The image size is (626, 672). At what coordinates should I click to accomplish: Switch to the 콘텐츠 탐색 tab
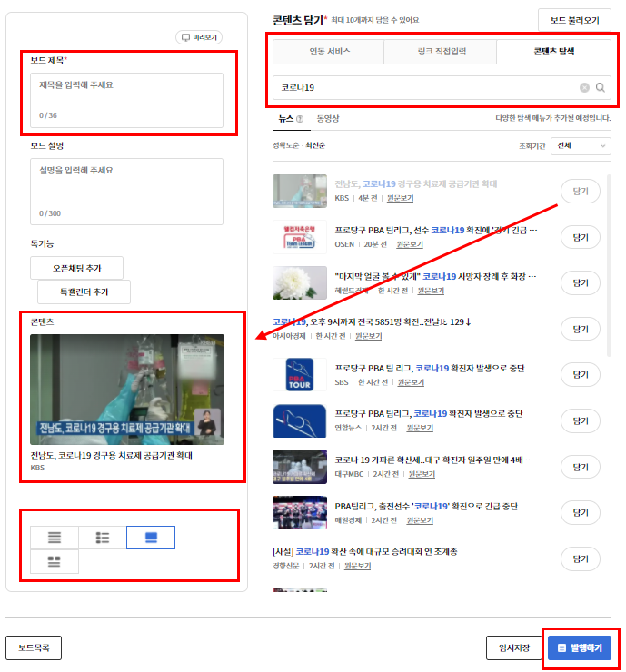pos(554,52)
